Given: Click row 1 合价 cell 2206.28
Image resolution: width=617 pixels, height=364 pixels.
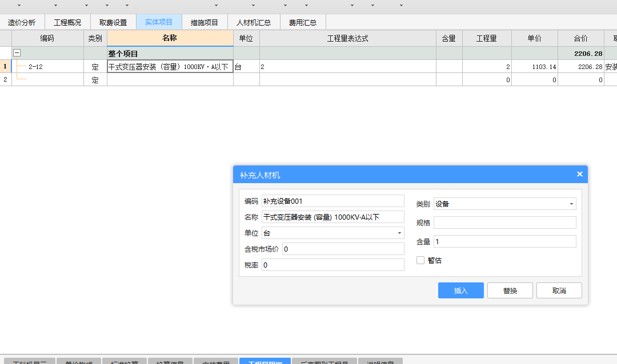Looking at the screenshot, I should coord(581,67).
